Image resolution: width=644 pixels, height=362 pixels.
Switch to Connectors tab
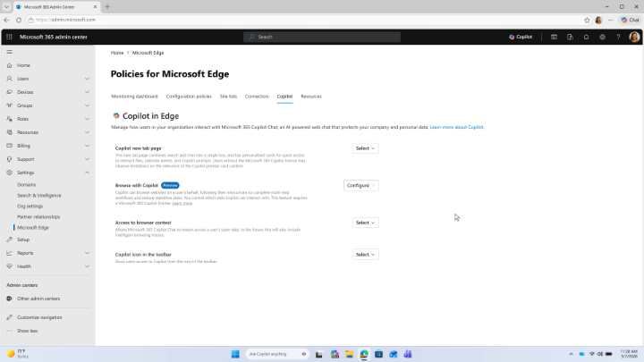click(257, 97)
